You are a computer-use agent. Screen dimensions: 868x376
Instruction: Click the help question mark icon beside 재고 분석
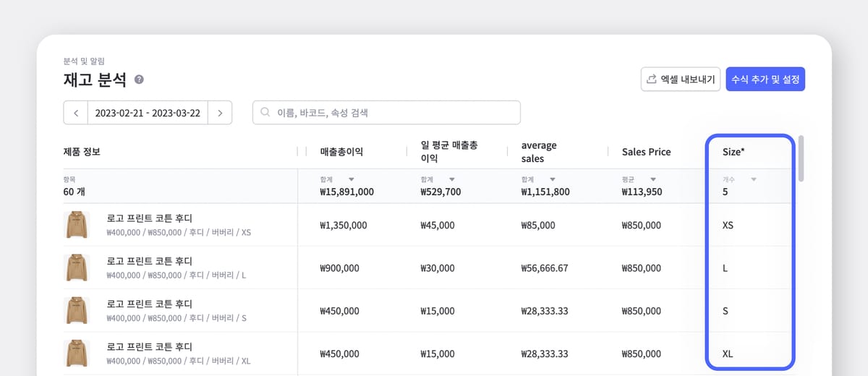[139, 80]
